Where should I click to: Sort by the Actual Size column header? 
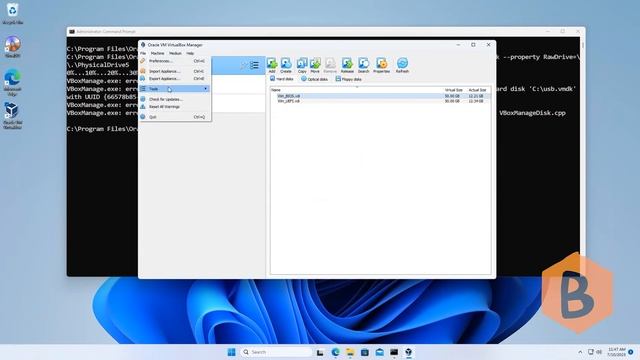click(477, 90)
